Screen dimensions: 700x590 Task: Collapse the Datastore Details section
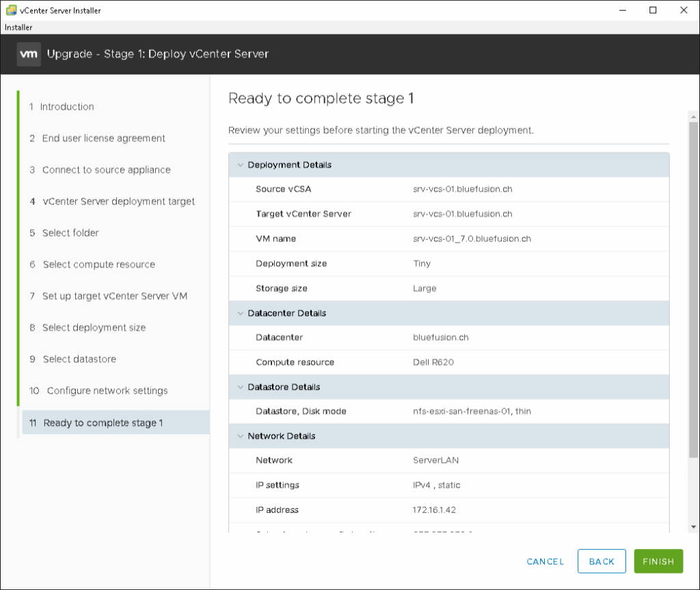[x=240, y=387]
